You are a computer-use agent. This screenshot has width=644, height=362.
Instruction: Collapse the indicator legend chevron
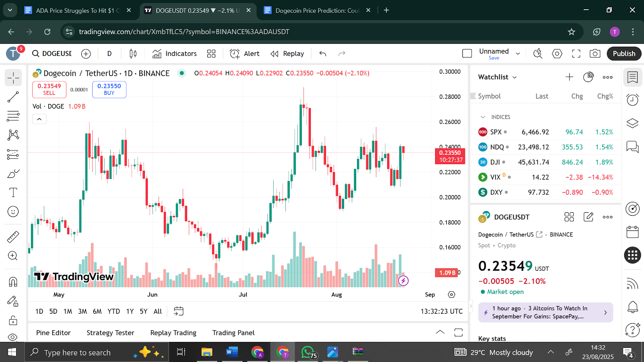39,119
